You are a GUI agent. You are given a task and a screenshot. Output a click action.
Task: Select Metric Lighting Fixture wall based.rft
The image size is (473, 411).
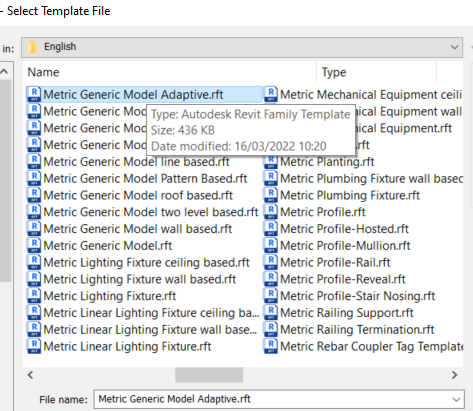click(140, 279)
